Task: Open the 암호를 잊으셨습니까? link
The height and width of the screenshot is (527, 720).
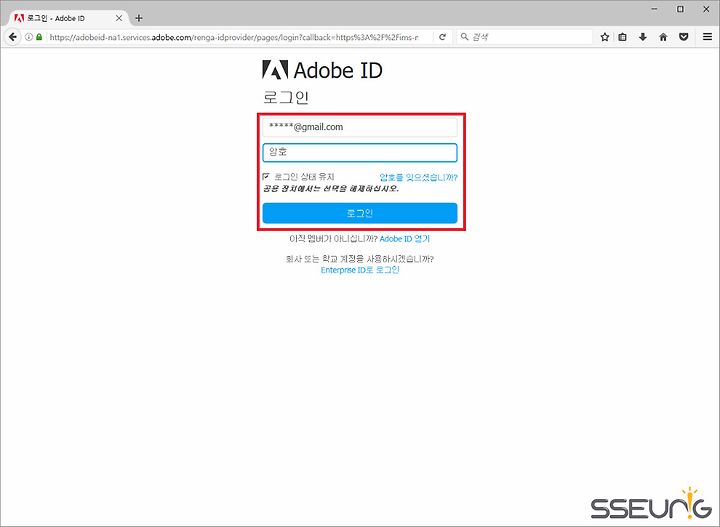Action: coord(418,177)
